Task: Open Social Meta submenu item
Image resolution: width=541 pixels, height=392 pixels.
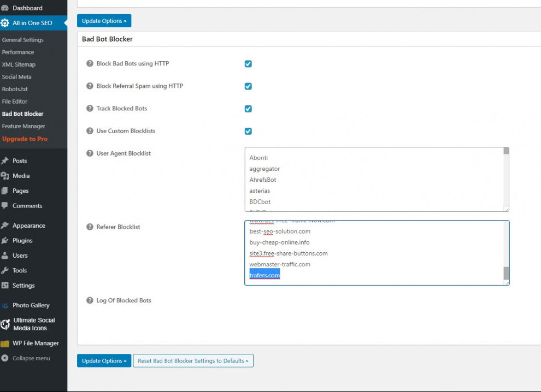Action: click(x=16, y=76)
